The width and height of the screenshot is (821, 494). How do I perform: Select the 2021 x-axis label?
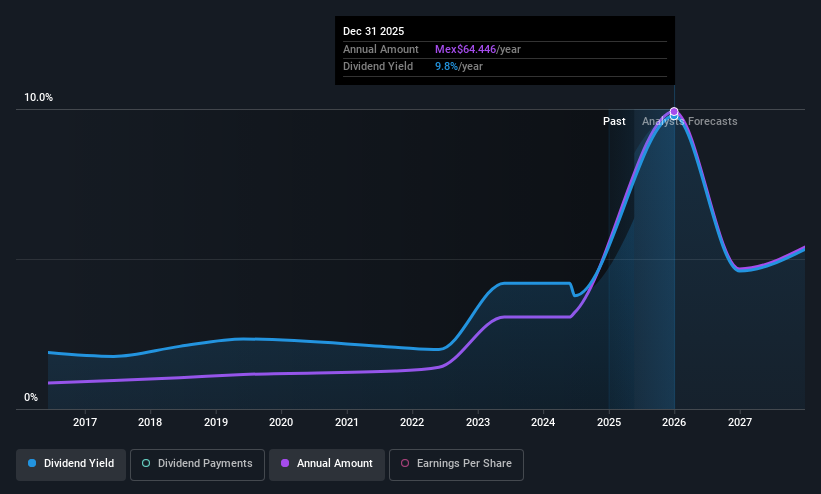pyautogui.click(x=347, y=422)
